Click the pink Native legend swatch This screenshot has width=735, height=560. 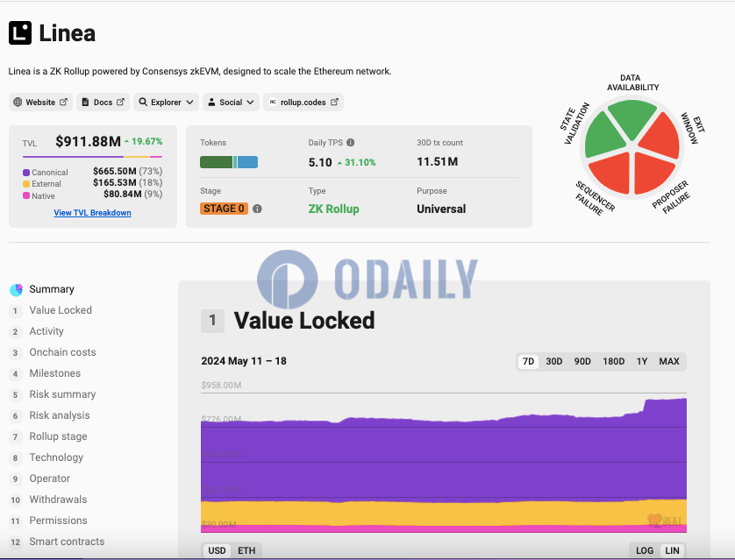pos(26,195)
